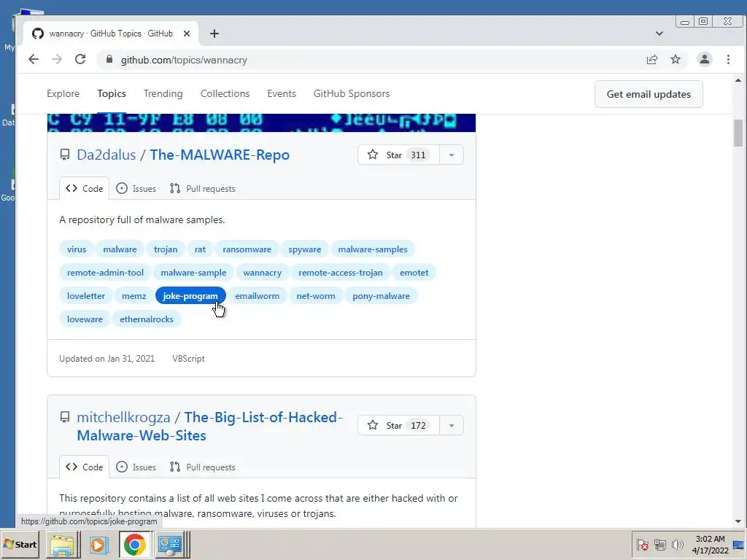Select the spyware topic tag
This screenshot has height=560, width=747.
coord(304,249)
